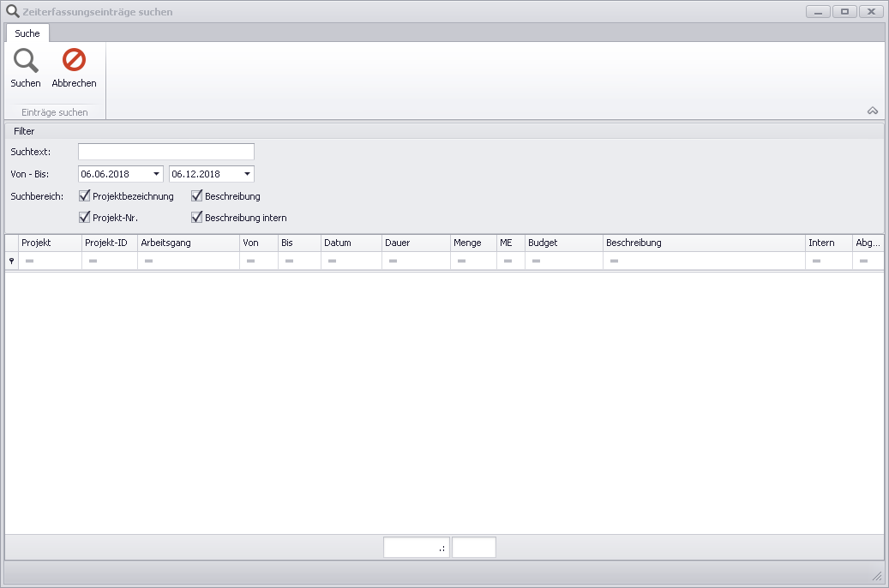Toggle the Beschreibung checkbox
Viewport: 889px width, 588px height.
coord(196,196)
